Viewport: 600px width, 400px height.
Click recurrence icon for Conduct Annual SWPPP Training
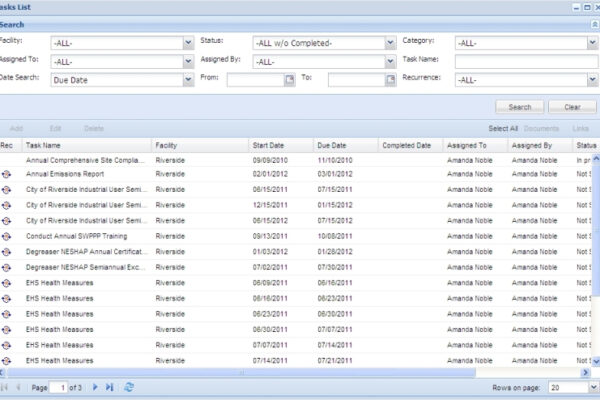pyautogui.click(x=6, y=237)
